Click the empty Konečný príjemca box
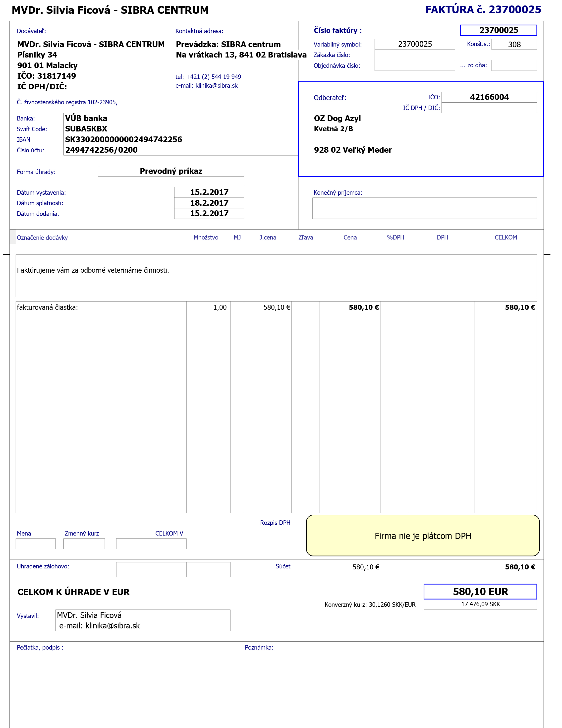Viewport: 562px width, 728px height. pos(424,208)
